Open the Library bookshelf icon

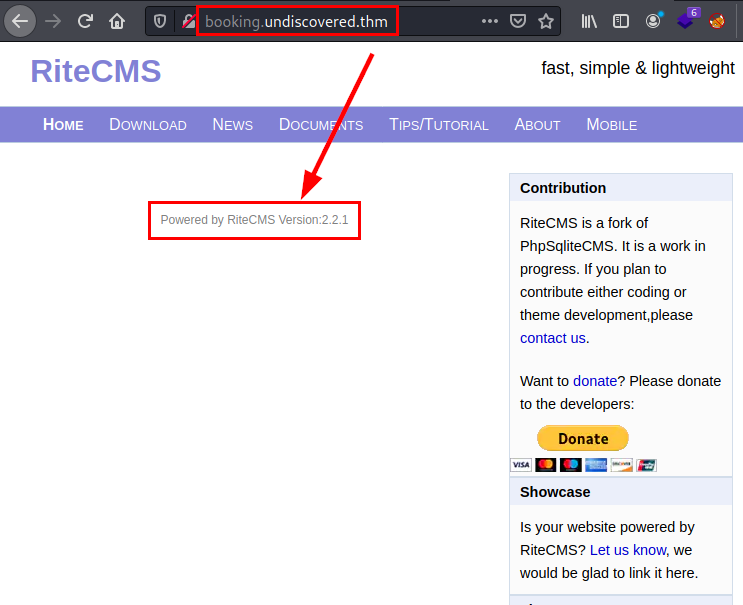point(589,21)
